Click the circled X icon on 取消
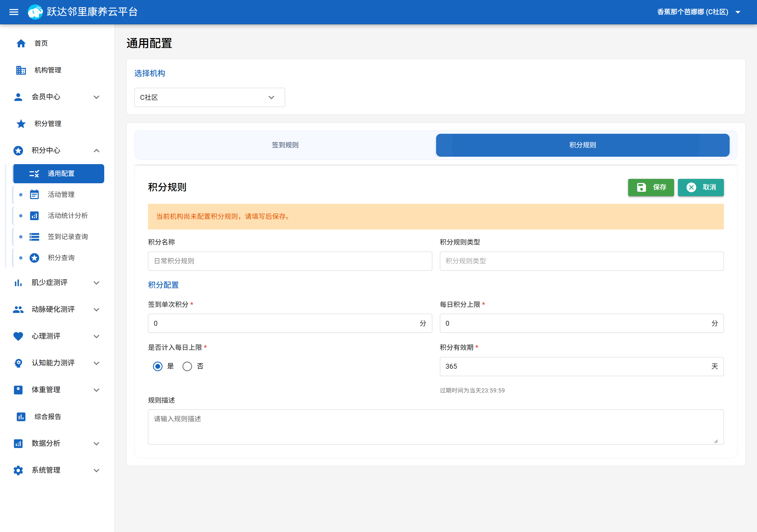 691,187
